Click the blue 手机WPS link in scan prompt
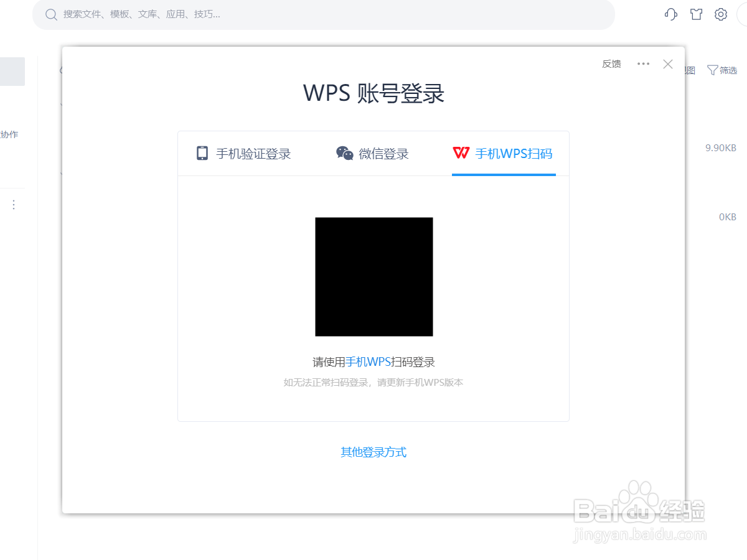 click(368, 362)
